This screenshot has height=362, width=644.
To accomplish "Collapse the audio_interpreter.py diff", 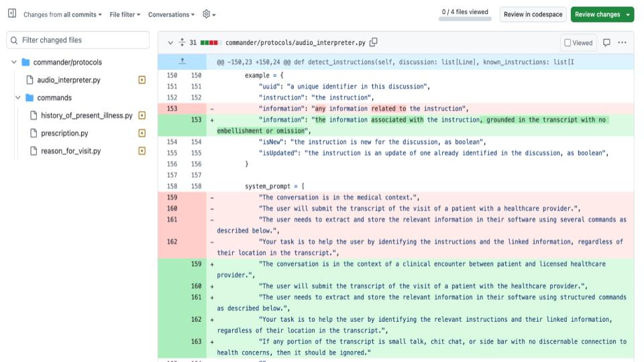I will [x=170, y=42].
